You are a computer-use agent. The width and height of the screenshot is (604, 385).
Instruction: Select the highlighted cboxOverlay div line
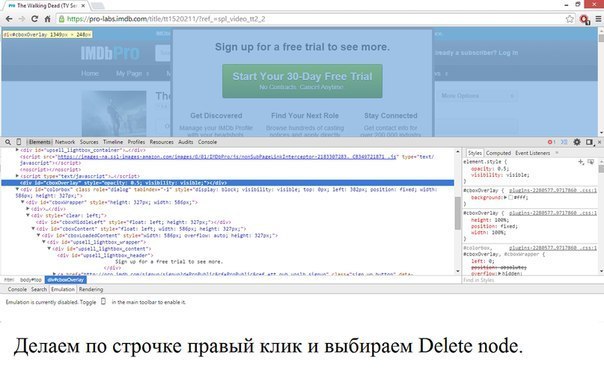[x=228, y=183]
